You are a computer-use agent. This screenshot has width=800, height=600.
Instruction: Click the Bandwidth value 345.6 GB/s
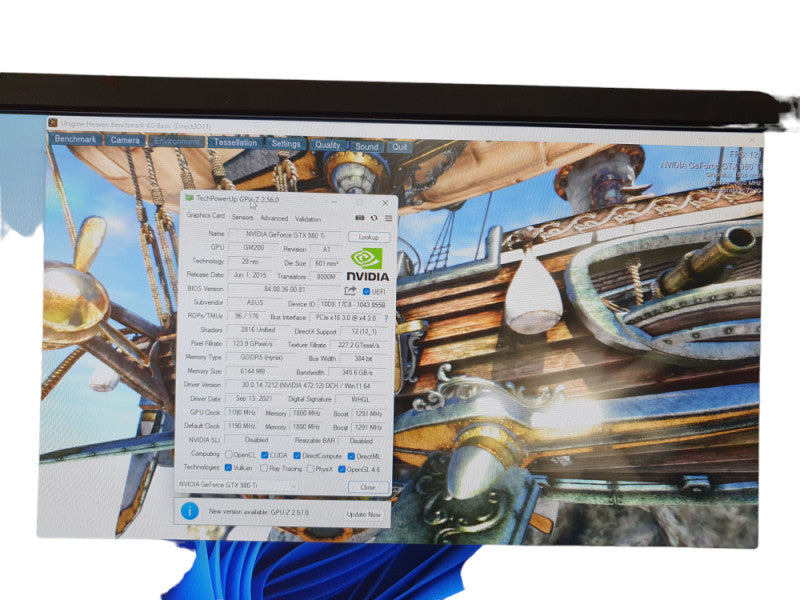[x=357, y=372]
